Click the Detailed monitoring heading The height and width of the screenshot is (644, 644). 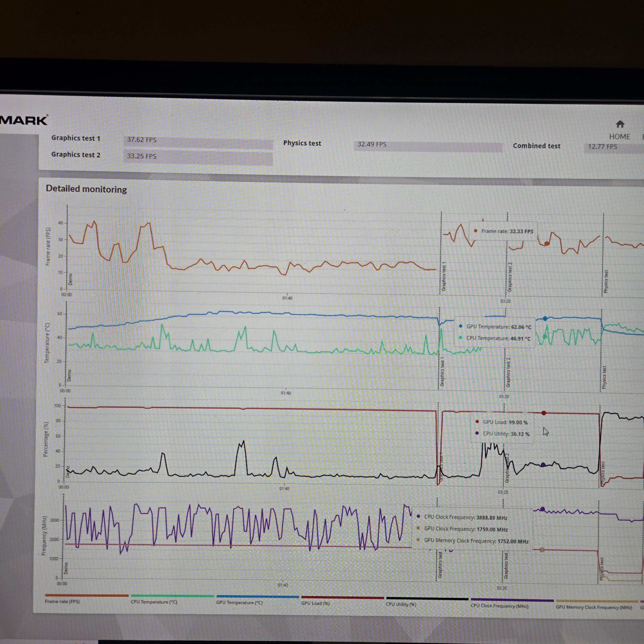pos(86,189)
